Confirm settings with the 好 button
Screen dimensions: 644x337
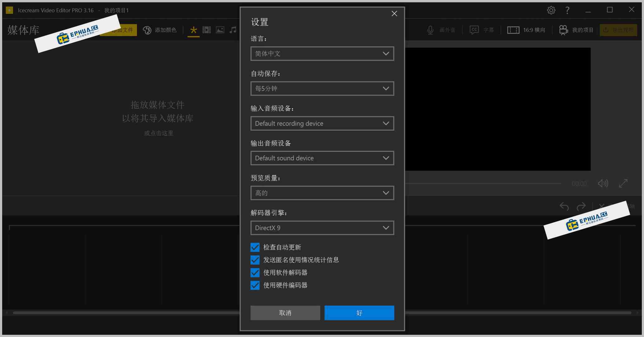359,313
